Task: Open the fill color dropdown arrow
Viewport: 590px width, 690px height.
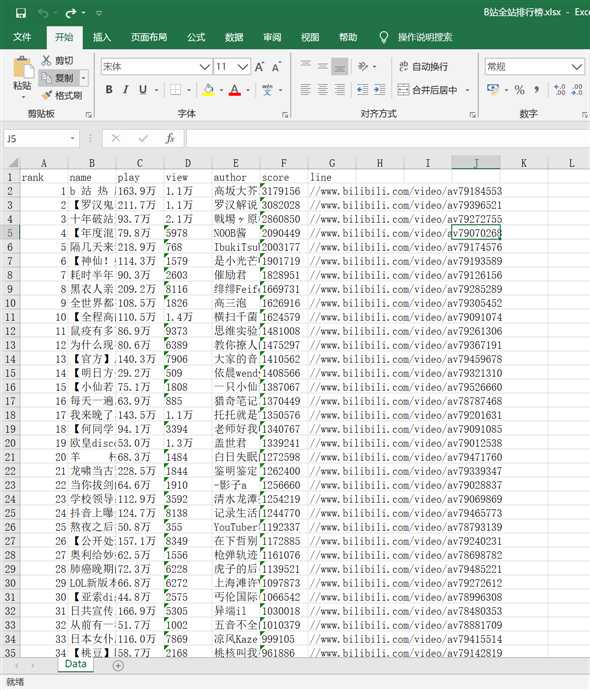Action: tap(221, 90)
